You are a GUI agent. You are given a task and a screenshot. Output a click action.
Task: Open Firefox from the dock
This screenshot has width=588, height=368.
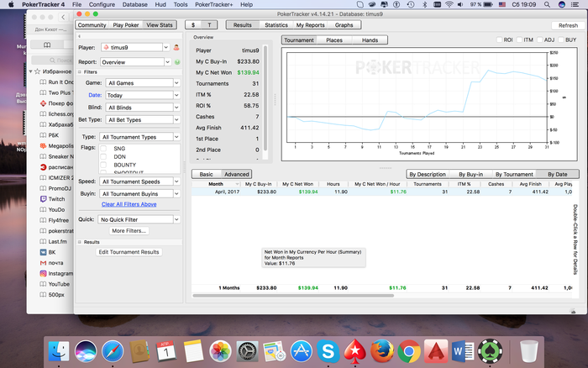point(381,351)
